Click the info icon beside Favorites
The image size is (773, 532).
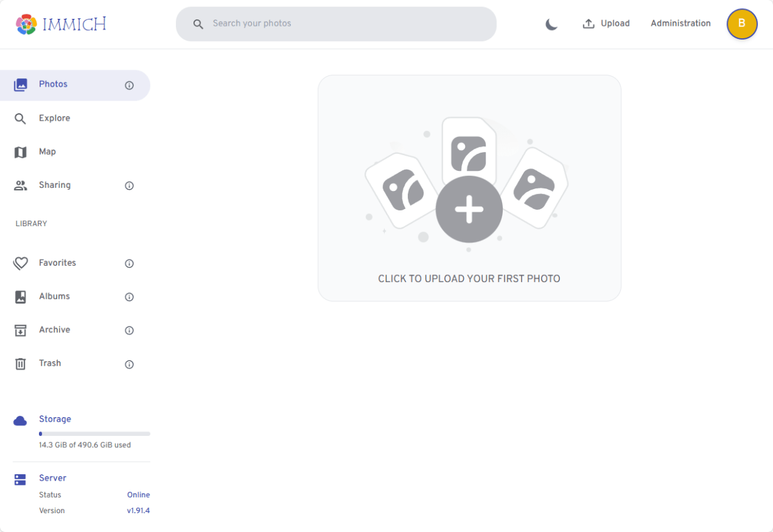pos(129,264)
